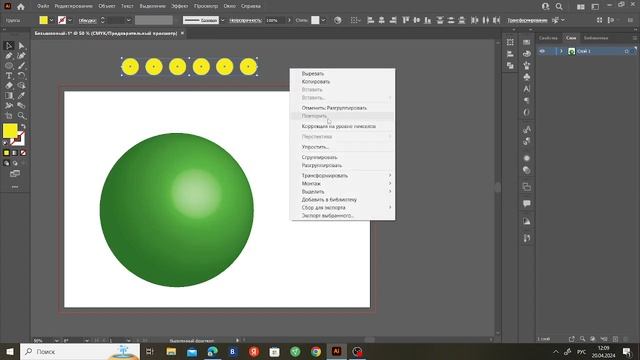Toggle visibility eye of Слой 1
Viewport: 640px width, 360px height.
tap(542, 51)
